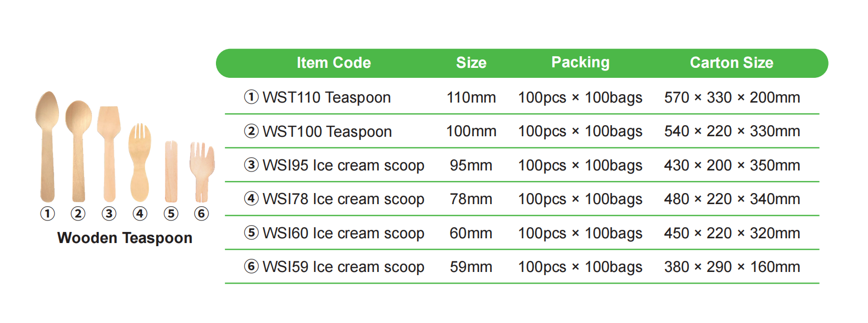Screen dimensions: 868x323
Task: Click the 570 × 330 × 200mm carton size
Action: (732, 97)
